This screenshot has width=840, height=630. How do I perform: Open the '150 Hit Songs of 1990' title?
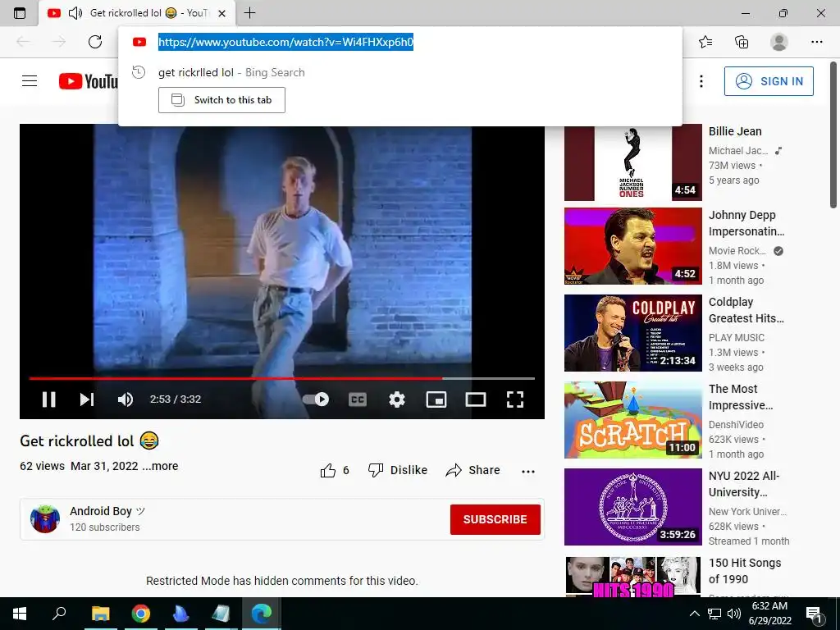[745, 571]
